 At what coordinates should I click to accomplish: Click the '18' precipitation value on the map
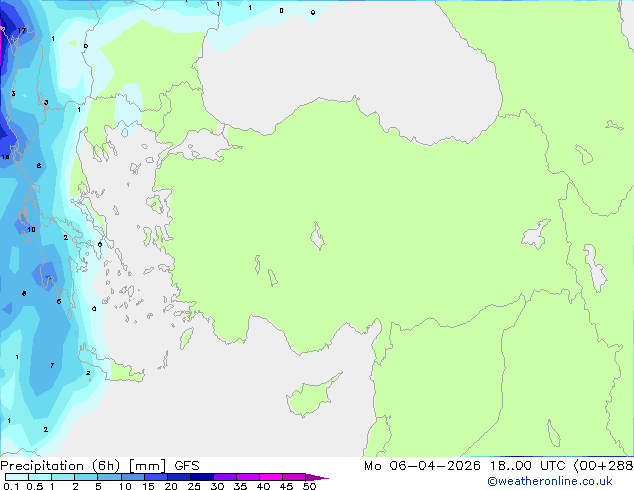coord(5,157)
